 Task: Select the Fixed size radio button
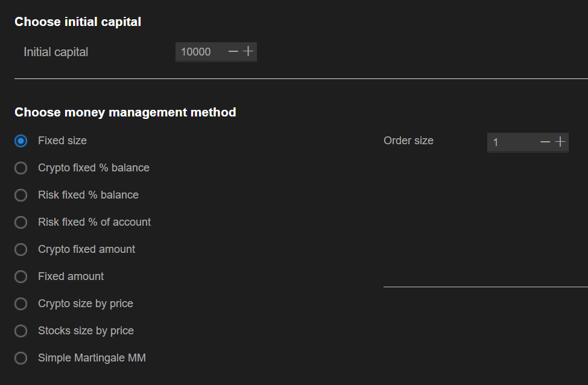pyautogui.click(x=21, y=141)
